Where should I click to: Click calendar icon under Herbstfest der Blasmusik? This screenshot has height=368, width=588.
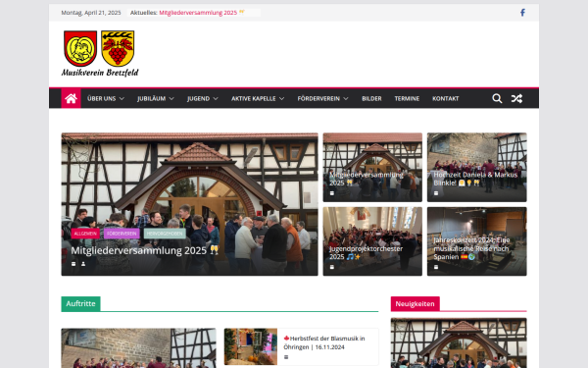click(x=286, y=357)
